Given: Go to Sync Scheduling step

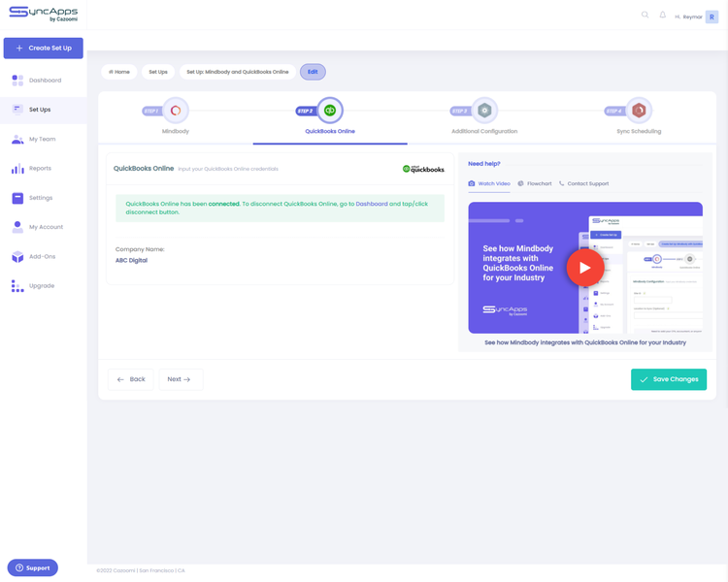Looking at the screenshot, I should [639, 111].
